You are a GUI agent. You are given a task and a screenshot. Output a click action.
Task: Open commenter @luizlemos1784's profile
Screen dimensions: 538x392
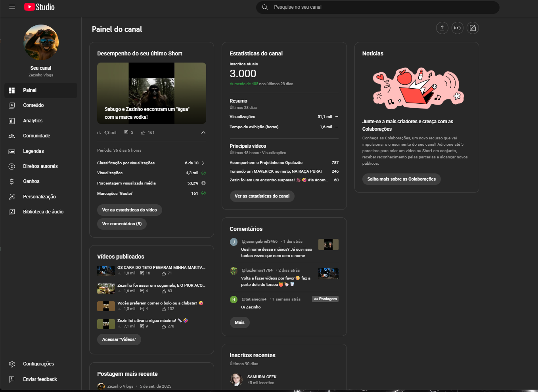click(257, 270)
